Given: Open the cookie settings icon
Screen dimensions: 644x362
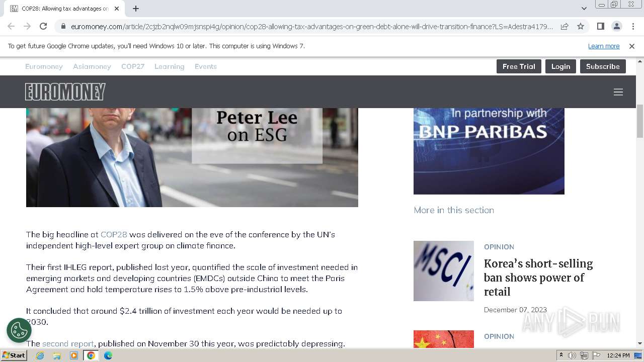Looking at the screenshot, I should click(x=19, y=330).
